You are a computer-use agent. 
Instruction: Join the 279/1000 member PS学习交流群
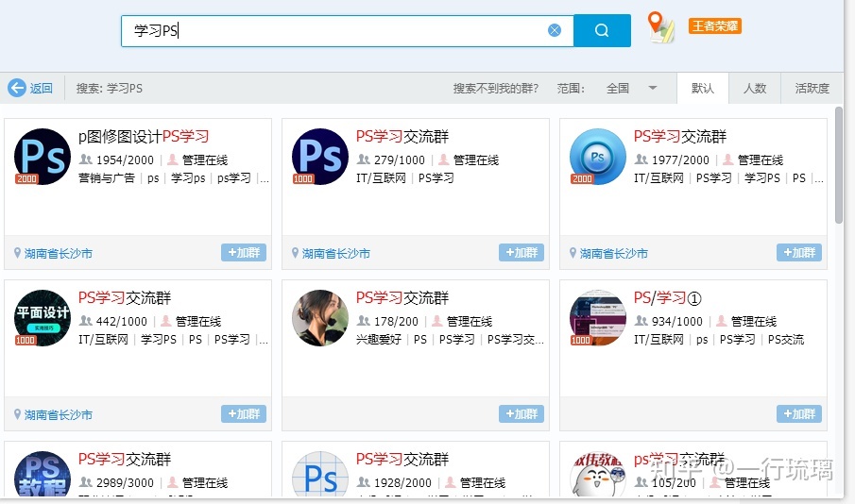tap(521, 252)
